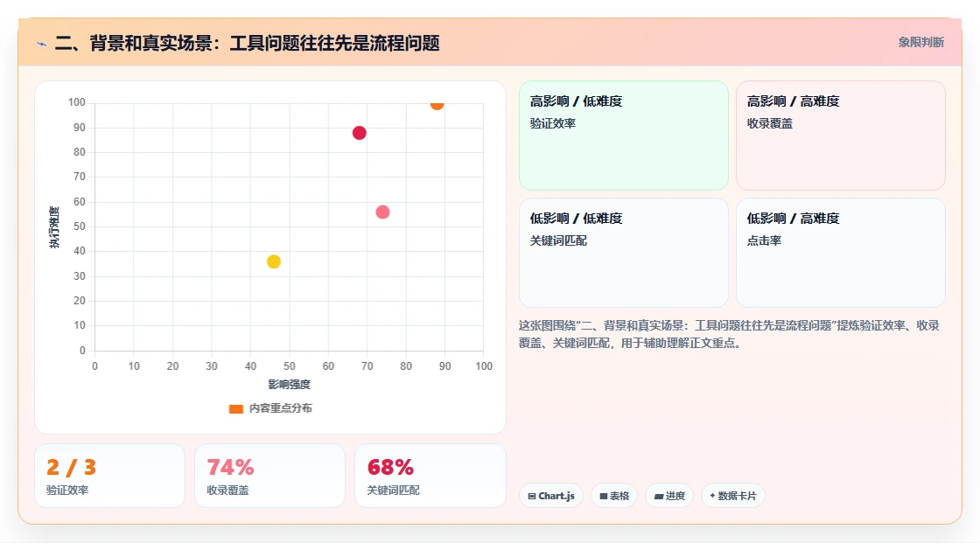The image size is (980, 543).
Task: Click the 68% 关键词匹配 stat card
Action: pyautogui.click(x=430, y=476)
